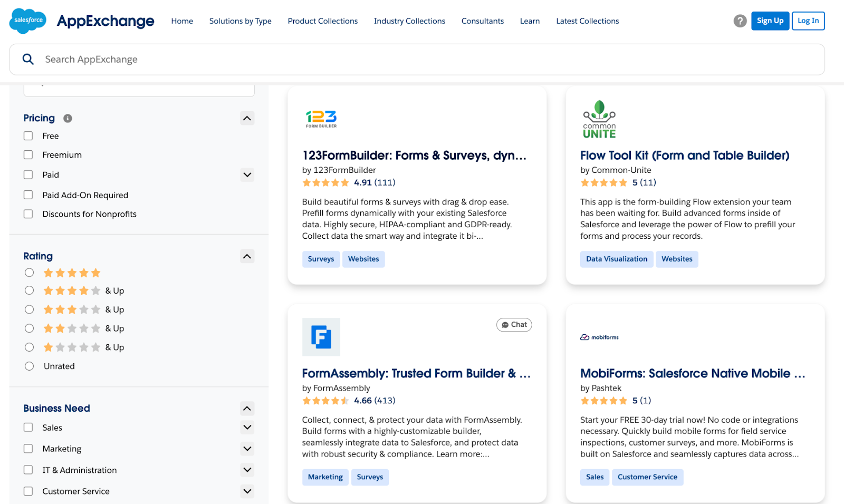Click the FormAssembly blue F logo
The height and width of the screenshot is (504, 844).
point(321,337)
